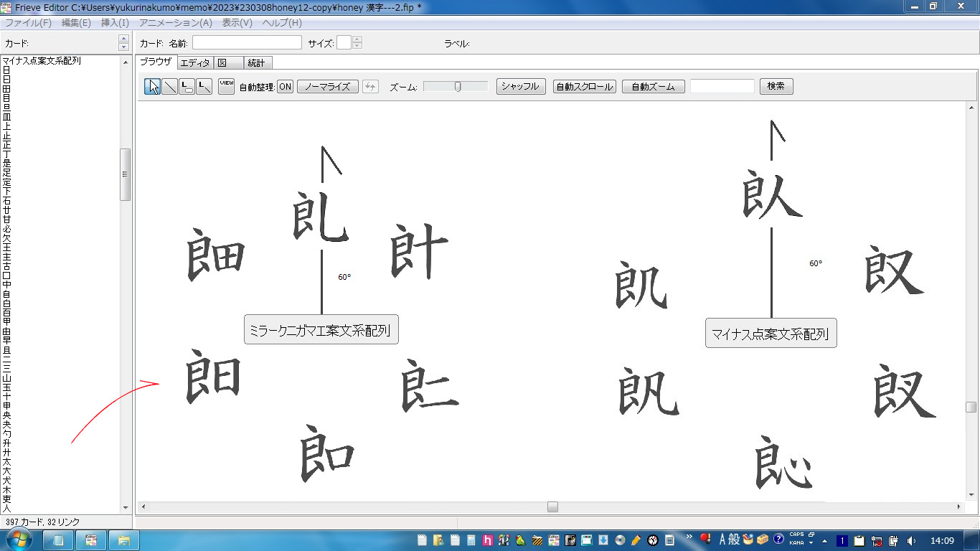Toggle auto-arrange ON button

point(285,87)
